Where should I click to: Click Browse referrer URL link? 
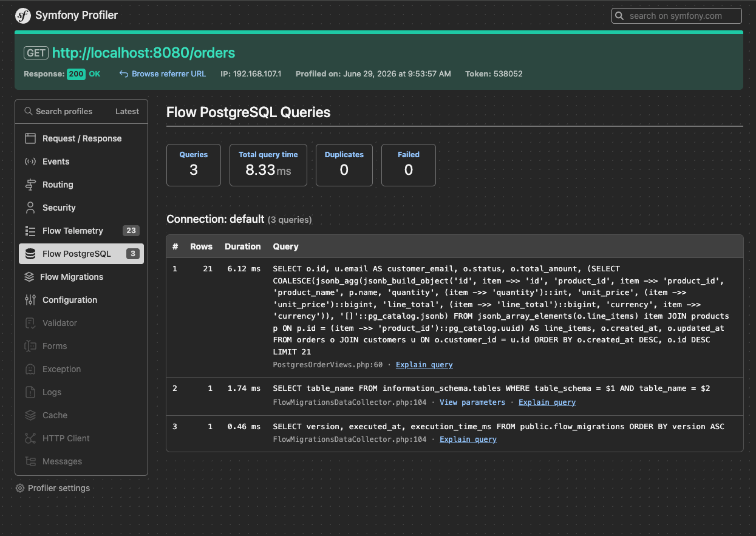pyautogui.click(x=169, y=74)
